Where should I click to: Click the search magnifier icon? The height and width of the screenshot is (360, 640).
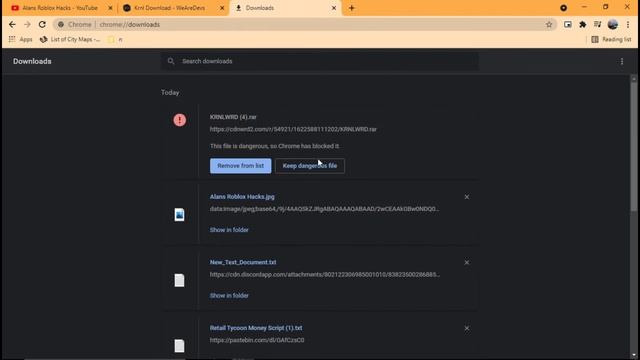[x=171, y=61]
